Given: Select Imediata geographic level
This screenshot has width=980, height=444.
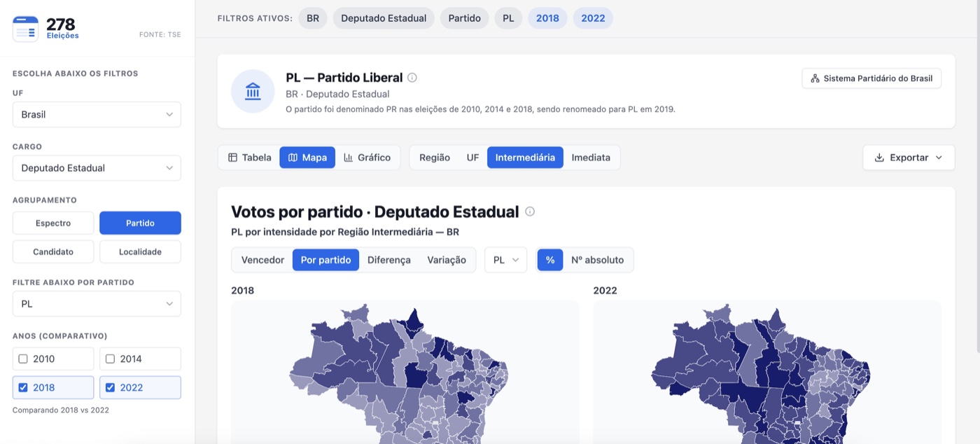Looking at the screenshot, I should (x=591, y=158).
